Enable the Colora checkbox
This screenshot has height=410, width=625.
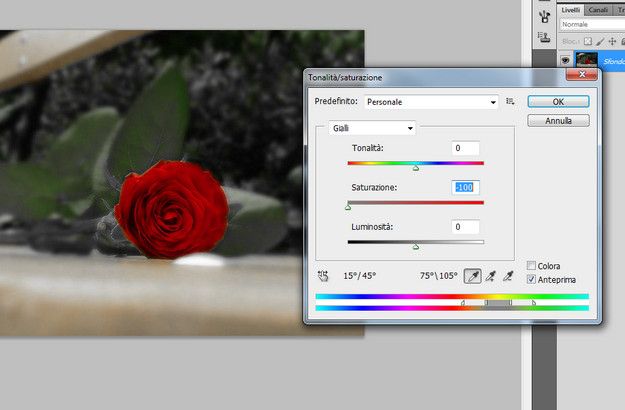[531, 266]
